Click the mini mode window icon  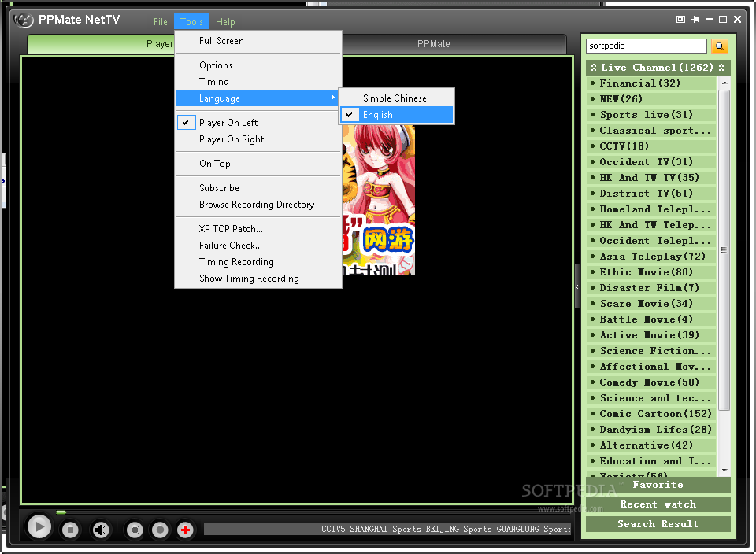click(680, 19)
